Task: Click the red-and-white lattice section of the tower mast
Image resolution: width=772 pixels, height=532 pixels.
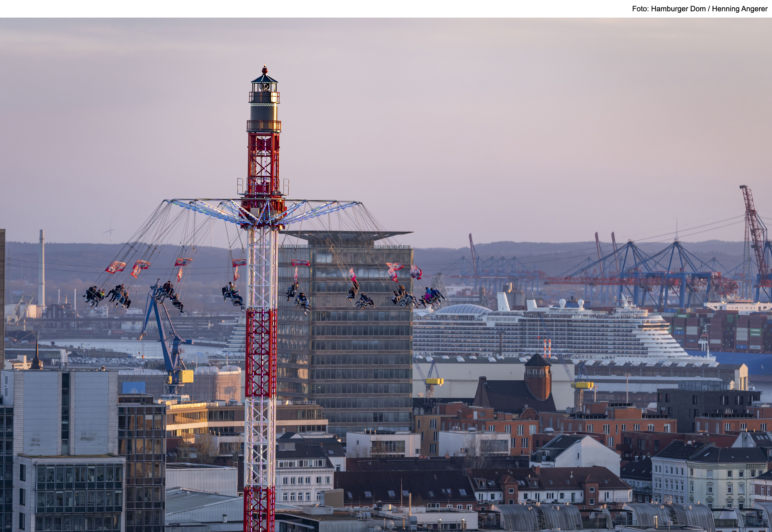Action: tap(261, 353)
